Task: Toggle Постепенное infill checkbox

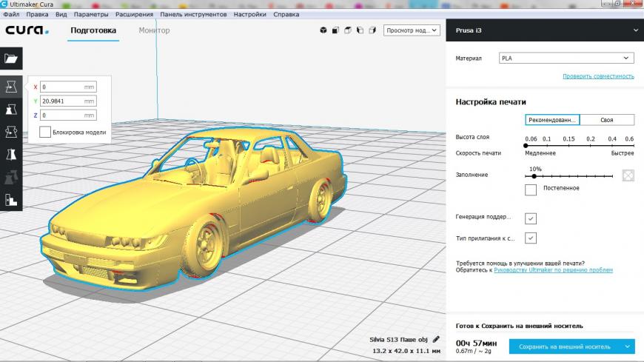Action: pos(531,190)
